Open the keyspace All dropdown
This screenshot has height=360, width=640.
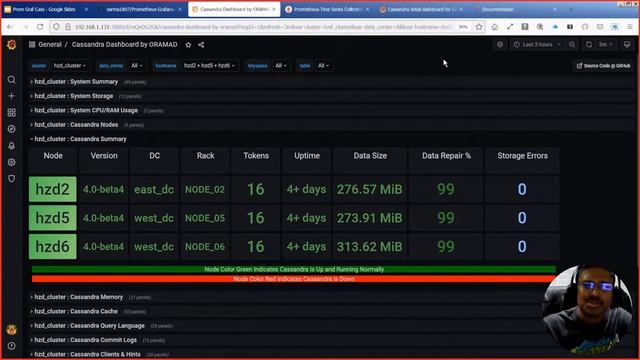tap(280, 66)
